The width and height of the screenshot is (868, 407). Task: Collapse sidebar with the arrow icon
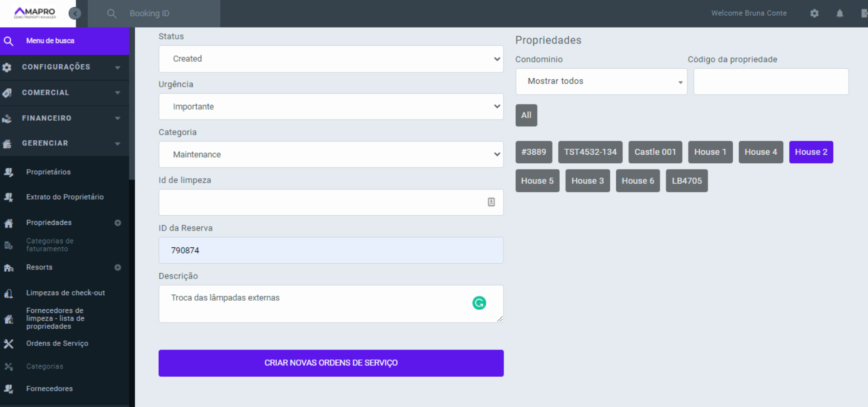coord(75,14)
